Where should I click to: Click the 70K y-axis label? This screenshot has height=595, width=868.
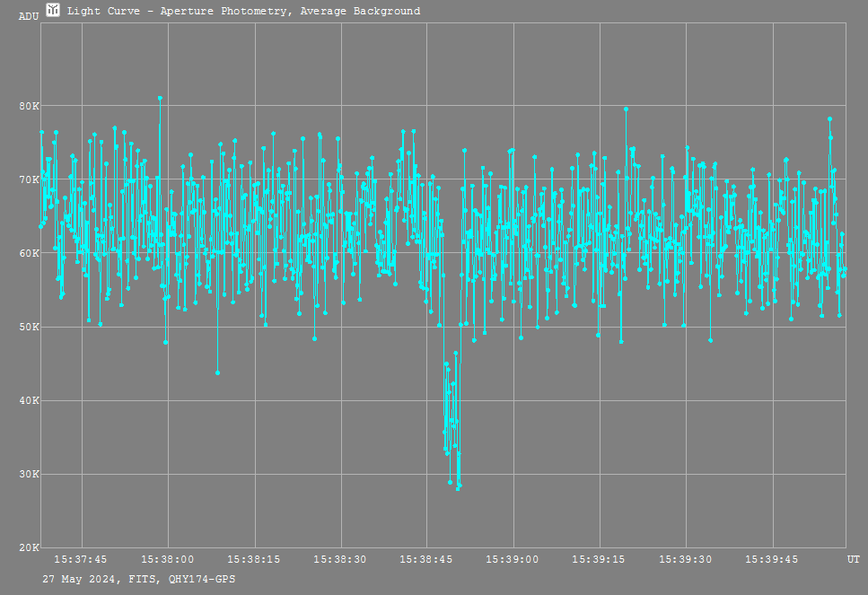(x=30, y=179)
